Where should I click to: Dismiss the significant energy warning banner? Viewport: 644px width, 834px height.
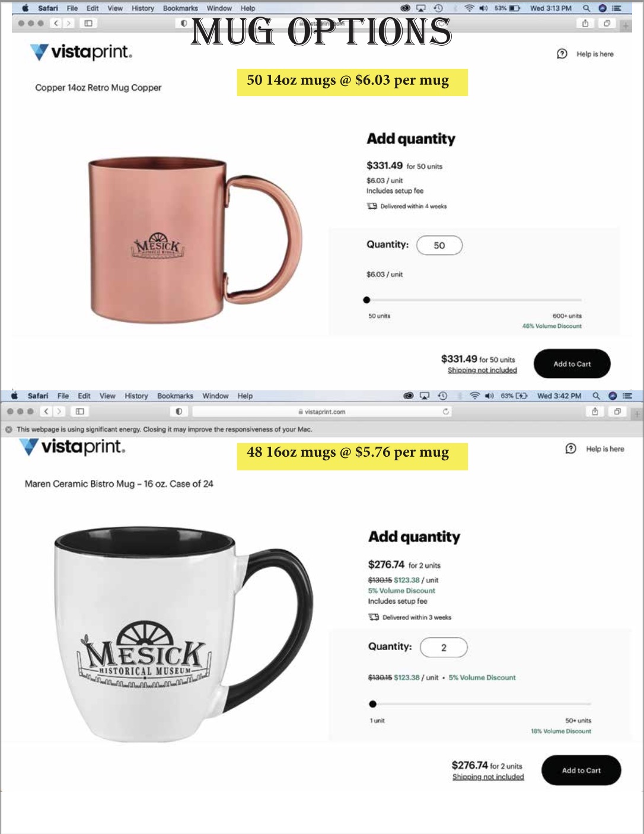(8, 429)
